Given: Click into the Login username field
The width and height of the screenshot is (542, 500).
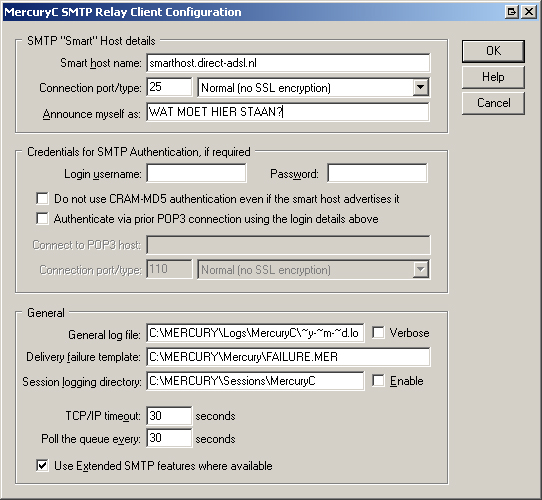Looking at the screenshot, I should pyautogui.click(x=196, y=173).
